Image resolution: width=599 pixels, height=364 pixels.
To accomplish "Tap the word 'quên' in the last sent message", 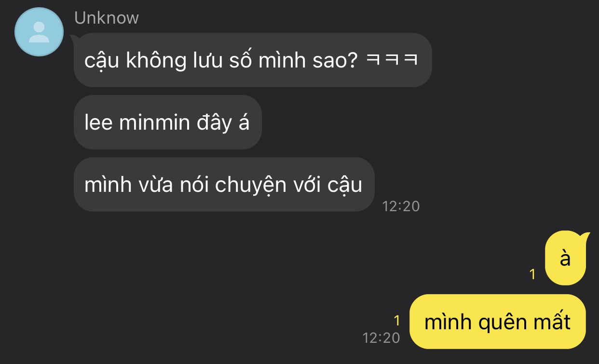I will (502, 323).
